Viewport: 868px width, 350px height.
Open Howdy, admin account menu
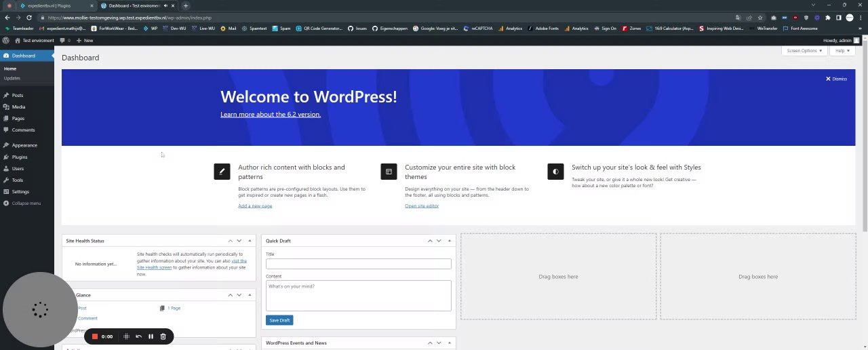[x=842, y=41]
